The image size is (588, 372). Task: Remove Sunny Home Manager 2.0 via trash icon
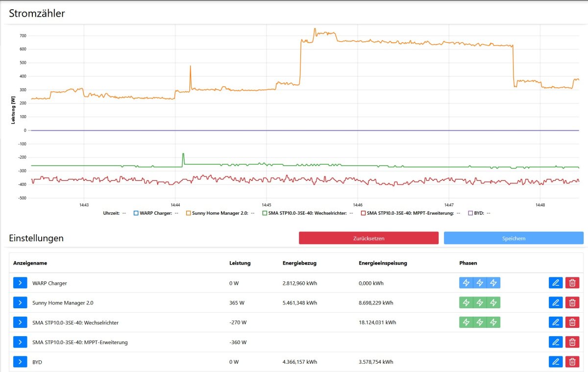pos(571,302)
